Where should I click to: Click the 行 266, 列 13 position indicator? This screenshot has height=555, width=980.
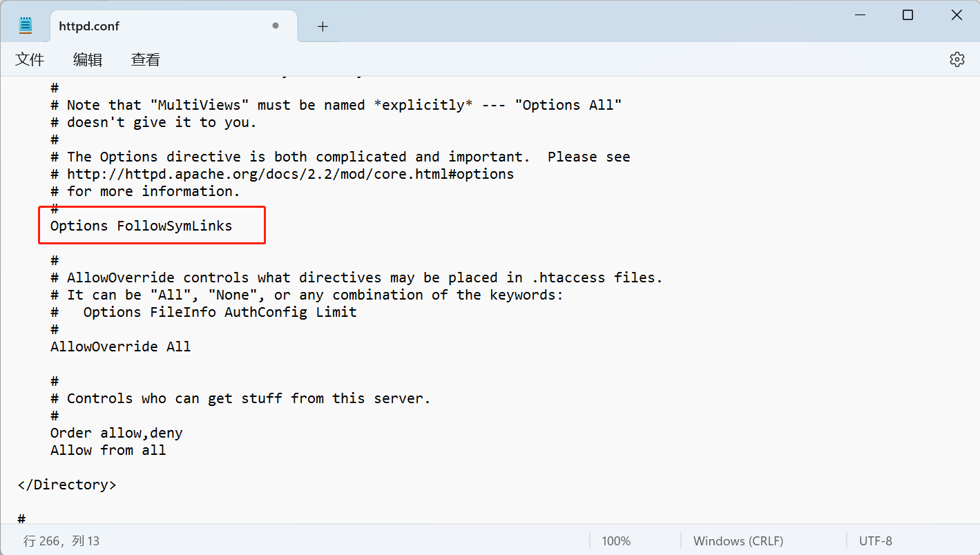[61, 541]
